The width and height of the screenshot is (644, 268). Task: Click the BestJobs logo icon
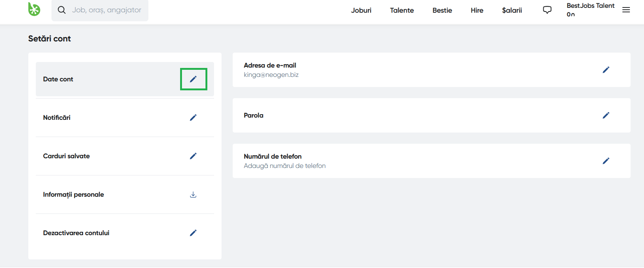[34, 9]
